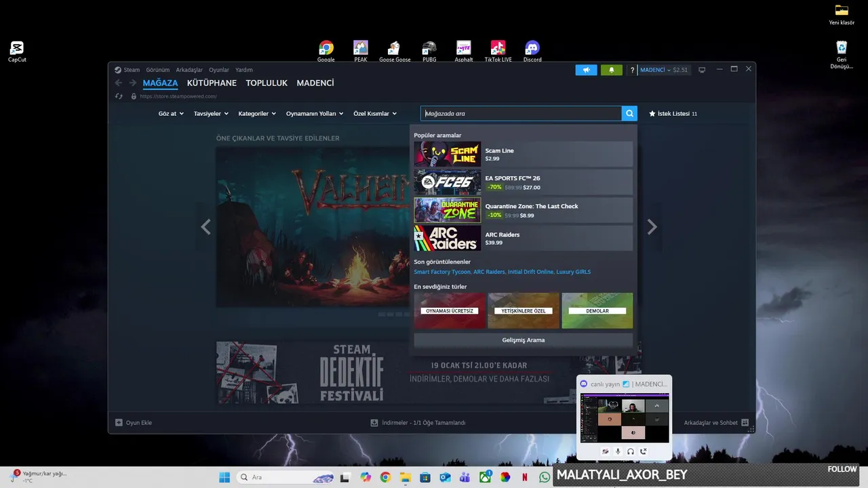
Task: Click the Gelişmiş Arama button
Action: (x=524, y=340)
